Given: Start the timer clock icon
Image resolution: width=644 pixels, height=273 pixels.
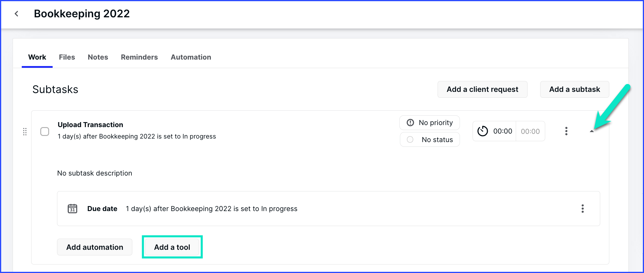Looking at the screenshot, I should (x=483, y=131).
